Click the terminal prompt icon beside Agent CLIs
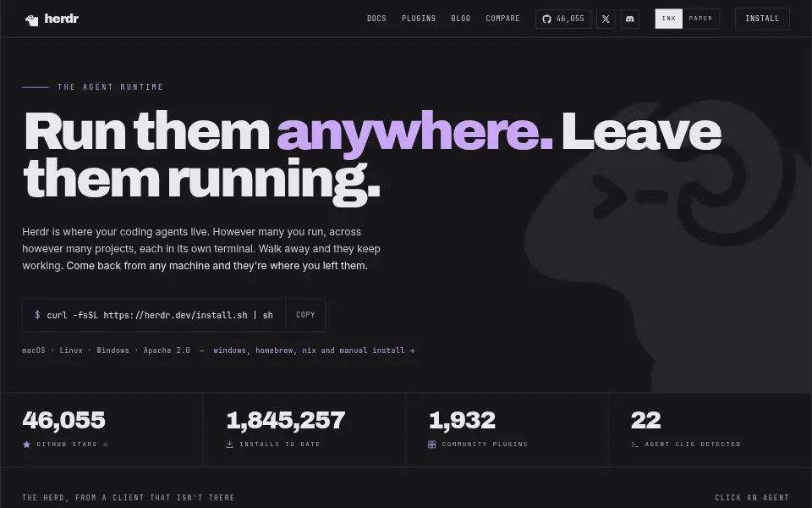This screenshot has height=508, width=812. pyautogui.click(x=634, y=444)
